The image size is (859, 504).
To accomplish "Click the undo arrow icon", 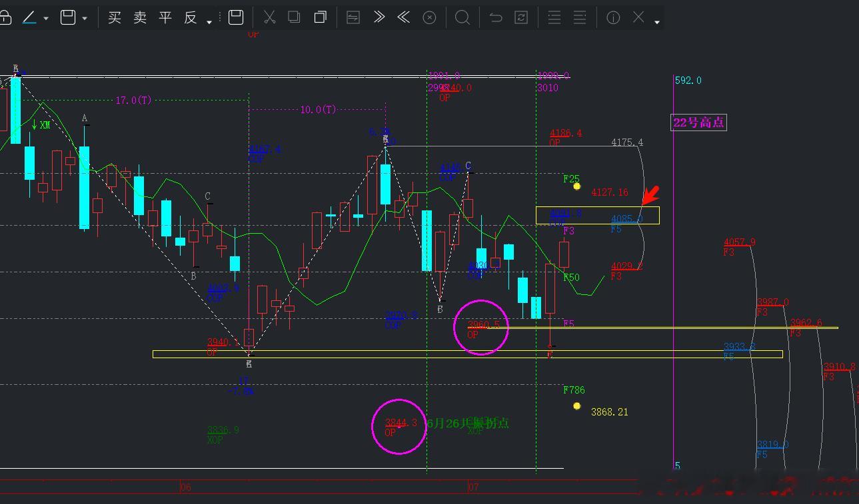I will [495, 17].
